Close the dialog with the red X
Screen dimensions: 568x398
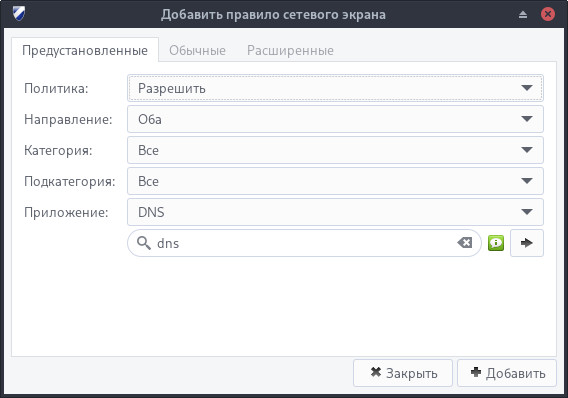[x=548, y=14]
